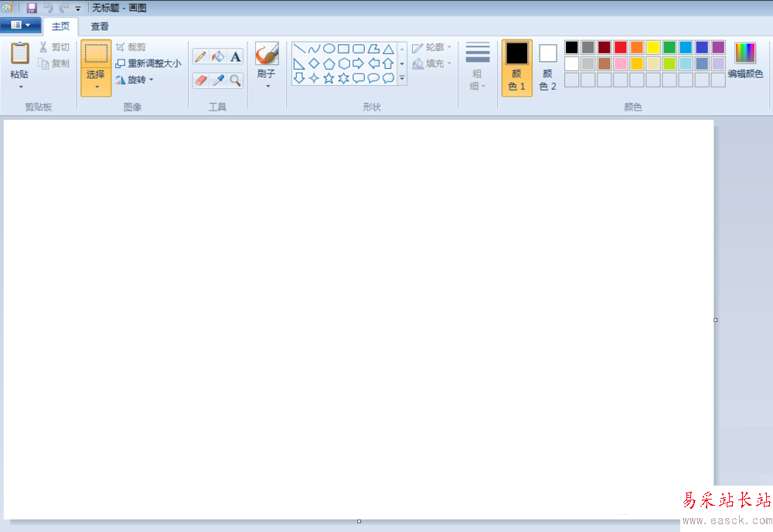This screenshot has height=532, width=773.
Task: Choose the black palette swatch
Action: click(571, 47)
